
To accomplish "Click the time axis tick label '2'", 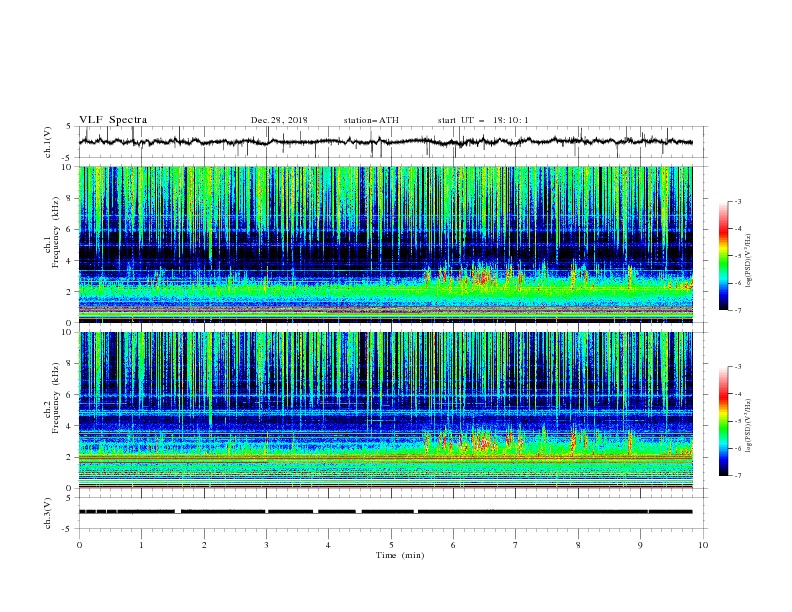I will click(204, 545).
